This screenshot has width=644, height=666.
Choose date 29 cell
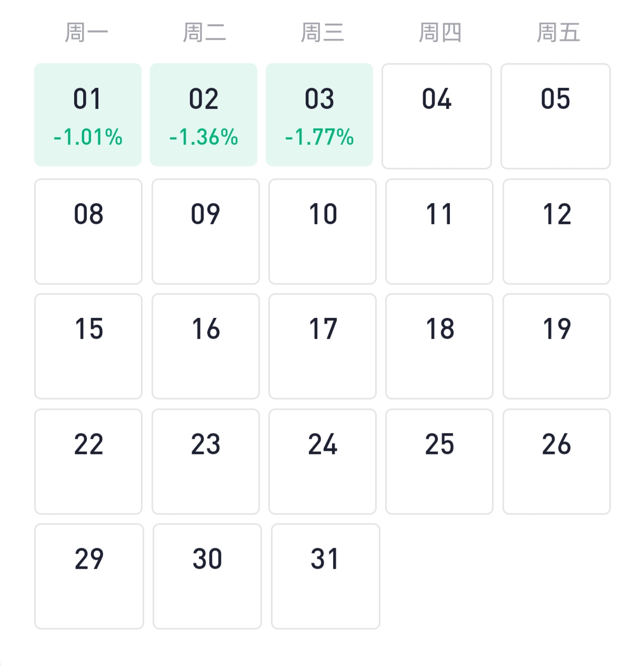point(89,576)
